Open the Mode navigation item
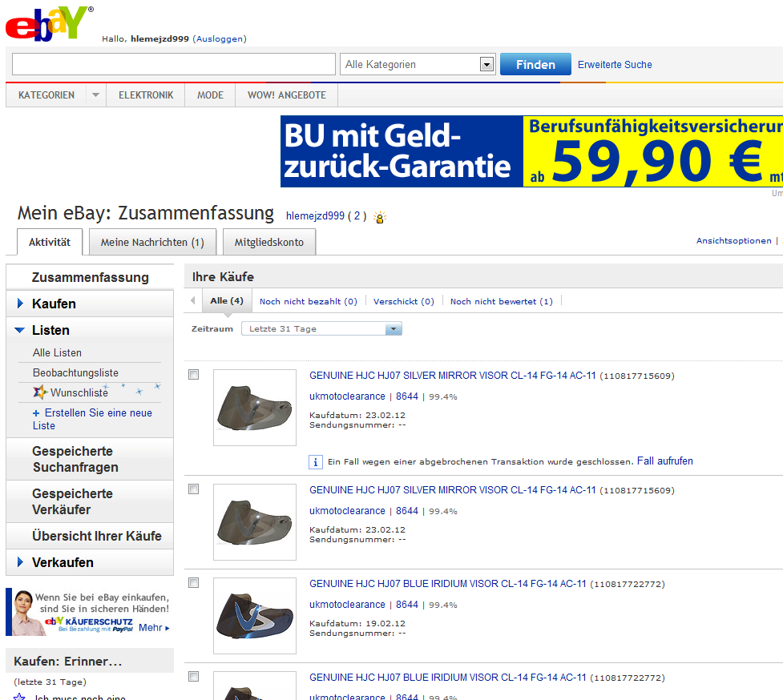This screenshot has height=700, width=783. click(210, 95)
